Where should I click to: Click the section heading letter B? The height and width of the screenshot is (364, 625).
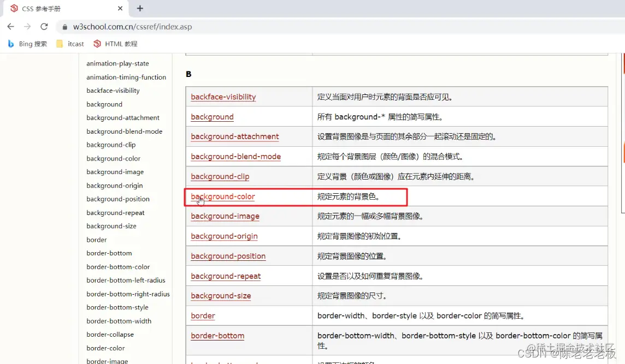click(x=188, y=74)
